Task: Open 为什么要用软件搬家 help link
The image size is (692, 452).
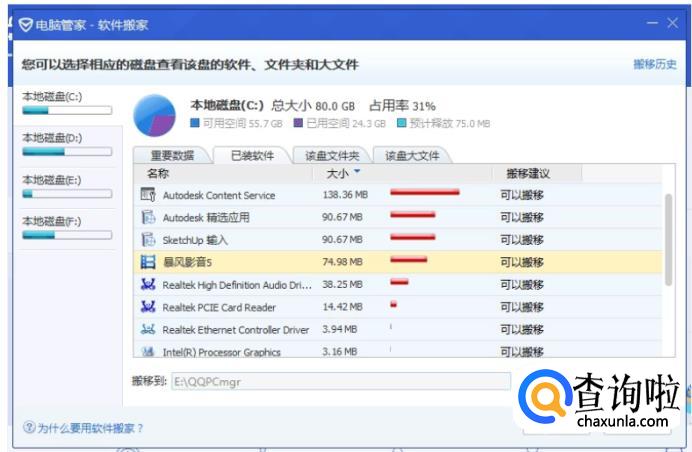Action: tap(90, 428)
